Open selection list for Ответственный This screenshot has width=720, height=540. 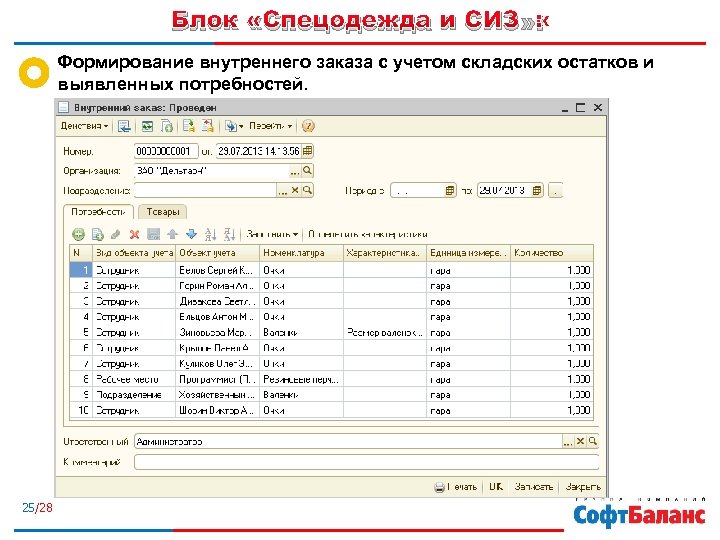568,442
